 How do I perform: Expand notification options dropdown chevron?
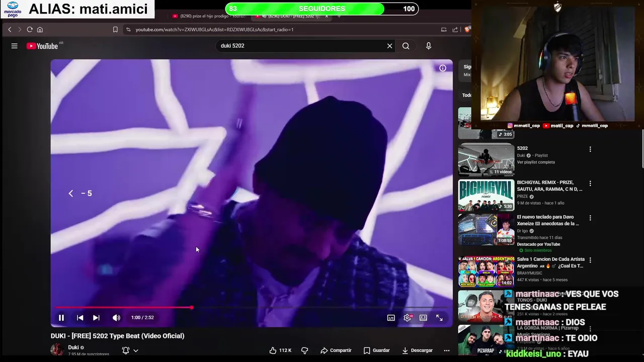click(136, 350)
